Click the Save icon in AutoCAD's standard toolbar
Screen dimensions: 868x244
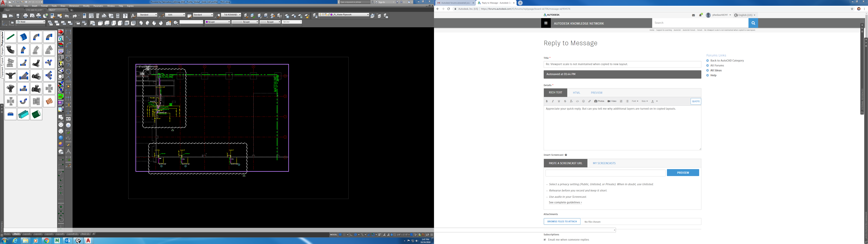click(18, 16)
